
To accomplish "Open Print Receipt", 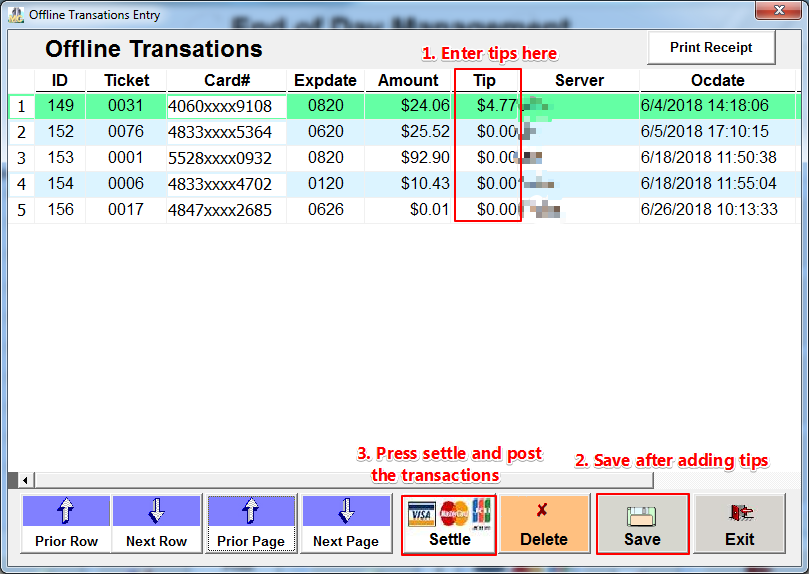I will tap(711, 47).
